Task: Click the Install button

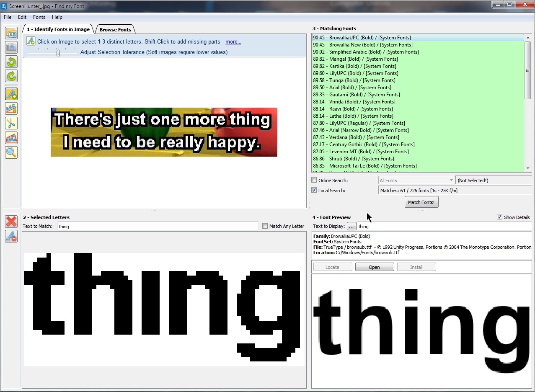Action: (x=416, y=267)
